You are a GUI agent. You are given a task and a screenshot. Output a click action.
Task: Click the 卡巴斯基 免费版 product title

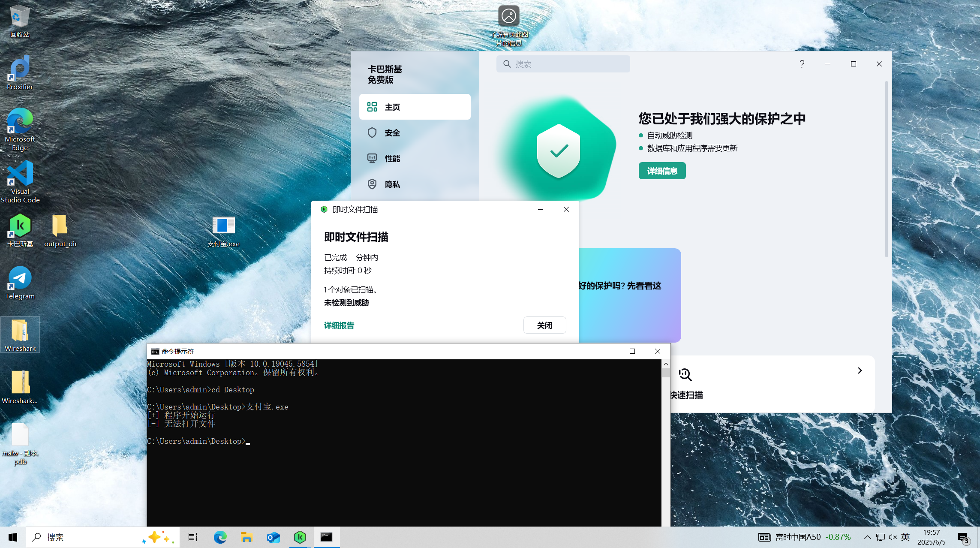pyautogui.click(x=385, y=75)
